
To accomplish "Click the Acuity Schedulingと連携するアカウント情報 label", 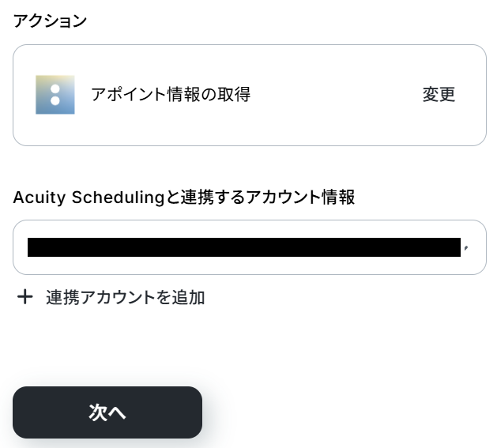I will pos(183,198).
